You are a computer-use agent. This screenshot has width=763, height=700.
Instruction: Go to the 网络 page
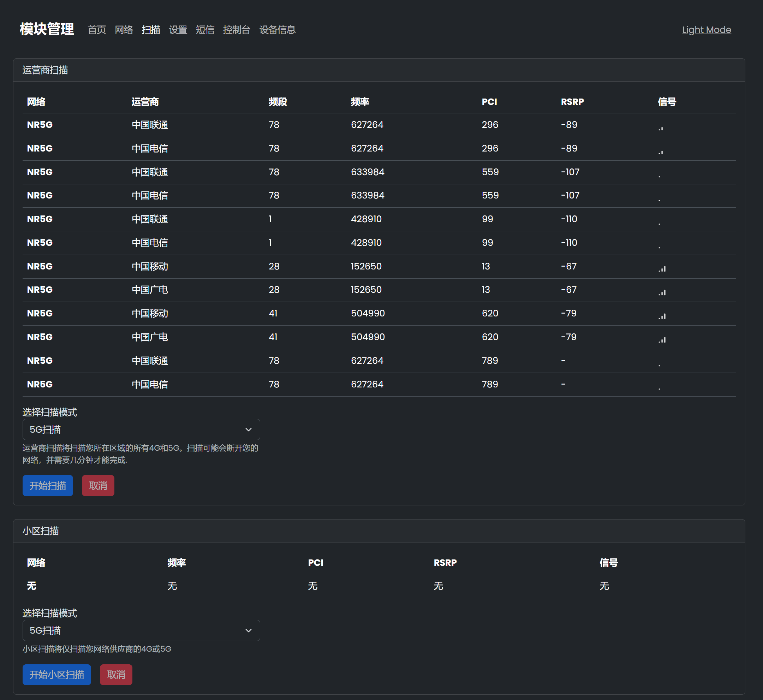124,30
